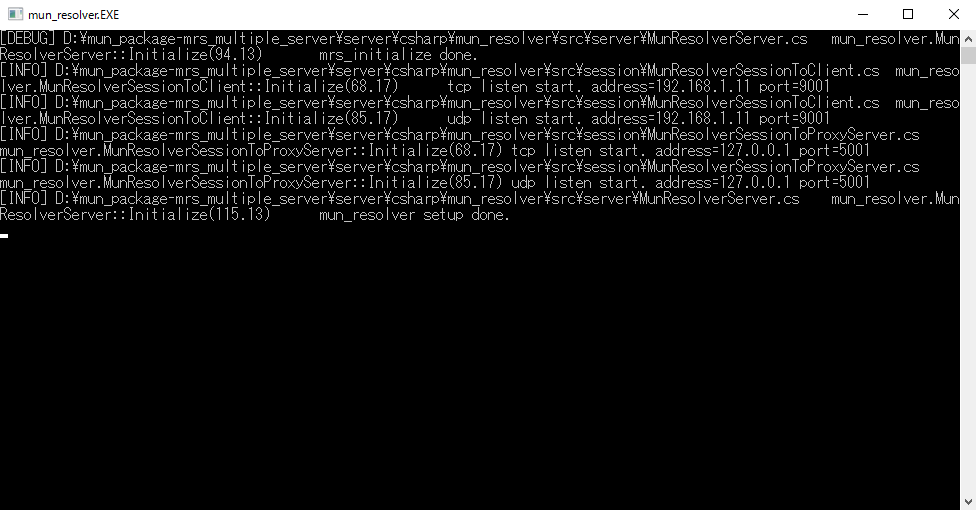Click the blinking console cursor
Image resolution: width=976 pixels, height=510 pixels.
tap(4, 236)
